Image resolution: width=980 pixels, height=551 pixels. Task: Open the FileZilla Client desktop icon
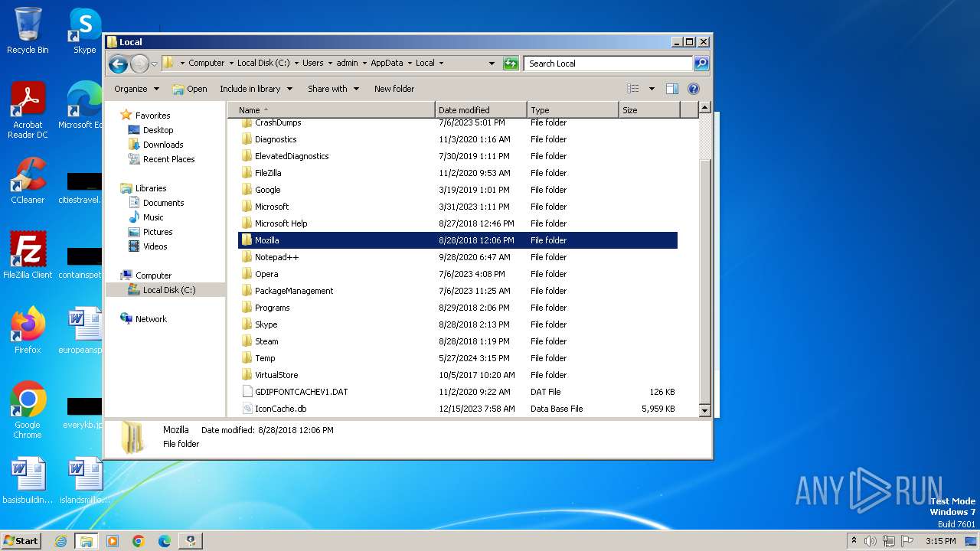[28, 256]
